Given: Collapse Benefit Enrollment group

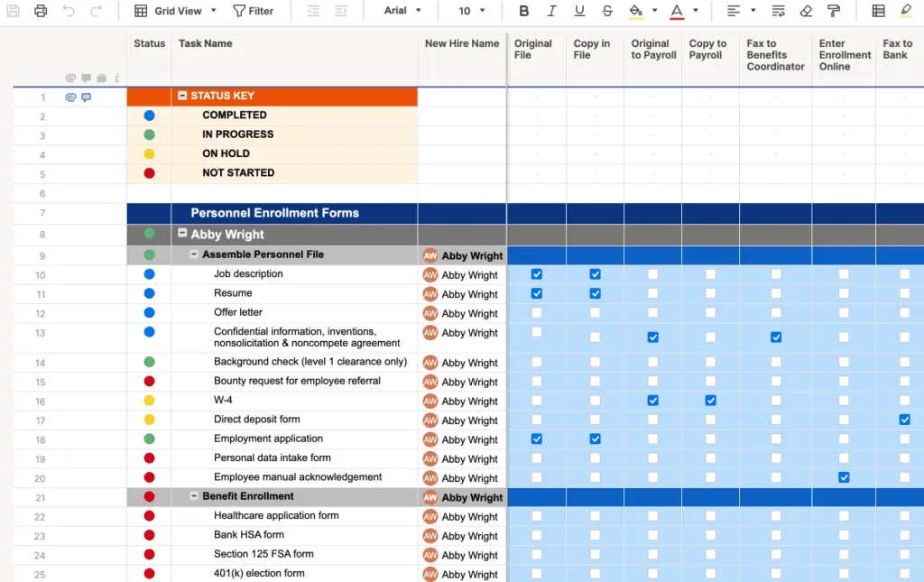Looking at the screenshot, I should pos(194,496).
